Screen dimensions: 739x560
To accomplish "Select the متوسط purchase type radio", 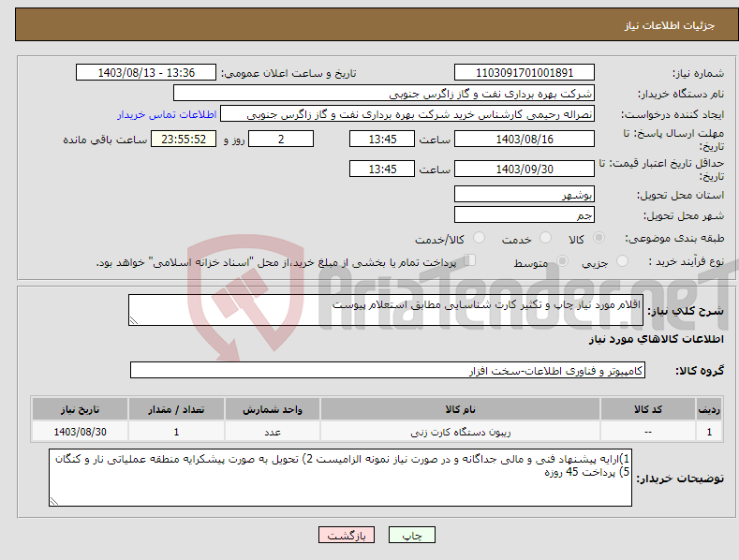I will 562,260.
